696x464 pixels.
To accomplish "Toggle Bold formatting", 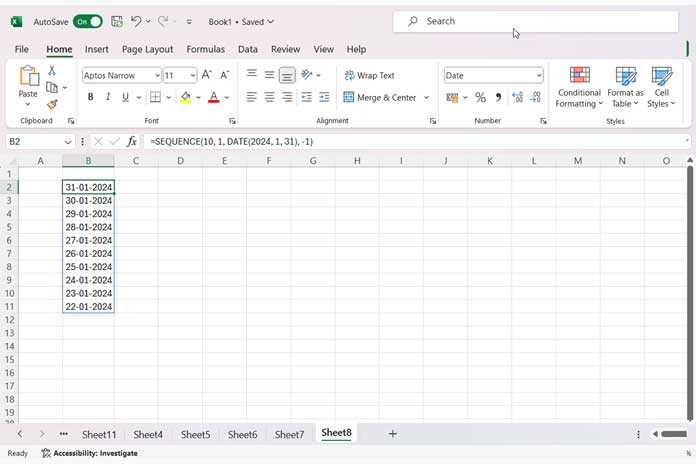I will [91, 97].
